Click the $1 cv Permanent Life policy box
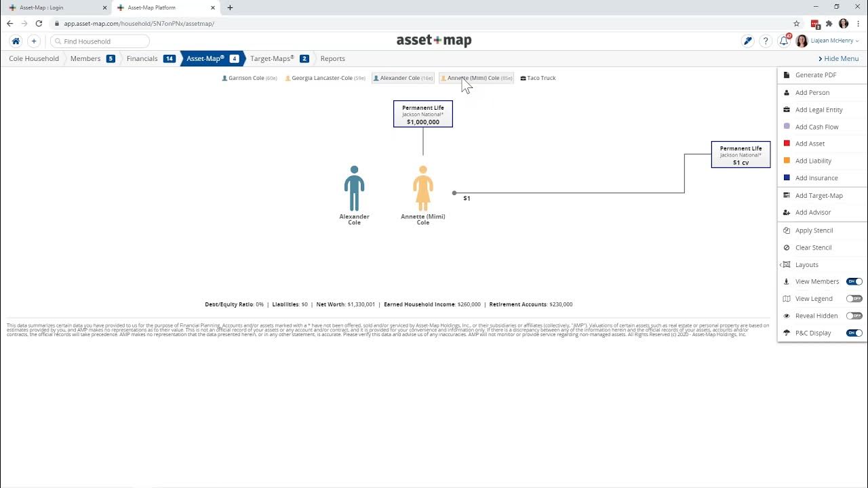 pyautogui.click(x=741, y=155)
